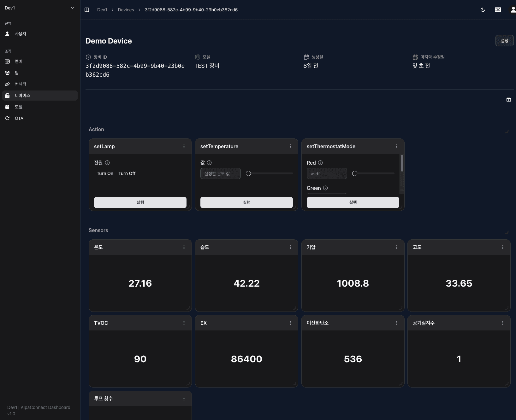The width and height of the screenshot is (516, 420).
Task: Open 사용자 in sidebar
Action: pos(40,34)
